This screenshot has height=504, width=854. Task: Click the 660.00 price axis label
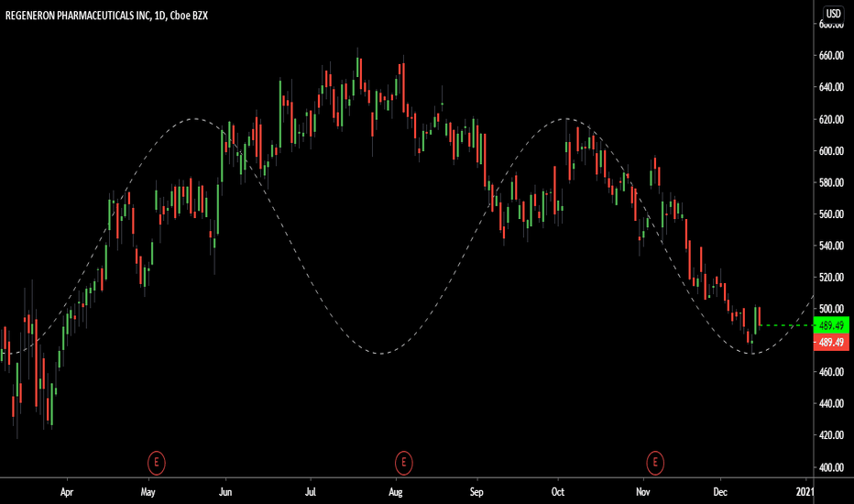pos(832,56)
